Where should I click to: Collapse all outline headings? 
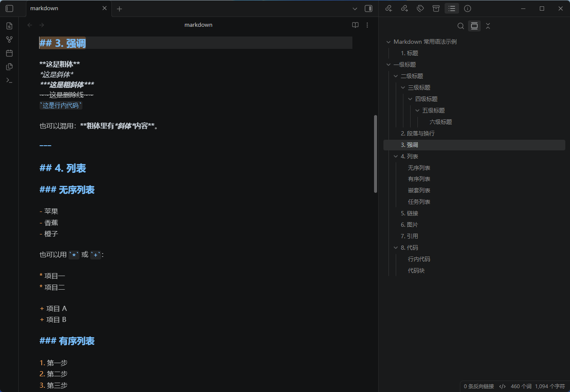coord(488,26)
